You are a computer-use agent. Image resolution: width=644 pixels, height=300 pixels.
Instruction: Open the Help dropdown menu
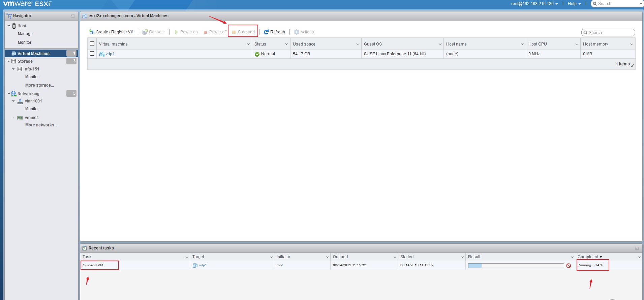[574, 4]
